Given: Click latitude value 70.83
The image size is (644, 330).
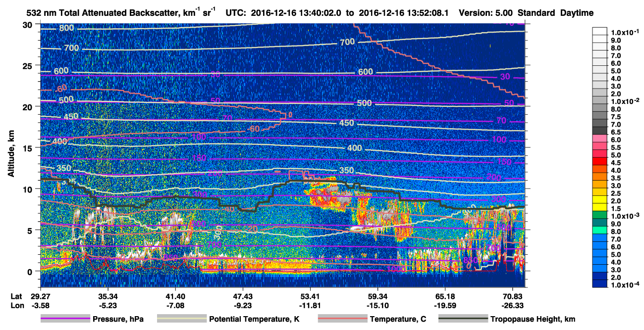Looking at the screenshot, I should point(513,296).
